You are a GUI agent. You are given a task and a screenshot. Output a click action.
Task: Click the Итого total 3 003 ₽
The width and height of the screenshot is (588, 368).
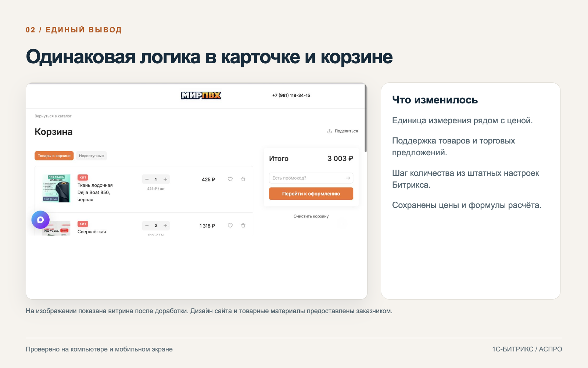(340, 159)
